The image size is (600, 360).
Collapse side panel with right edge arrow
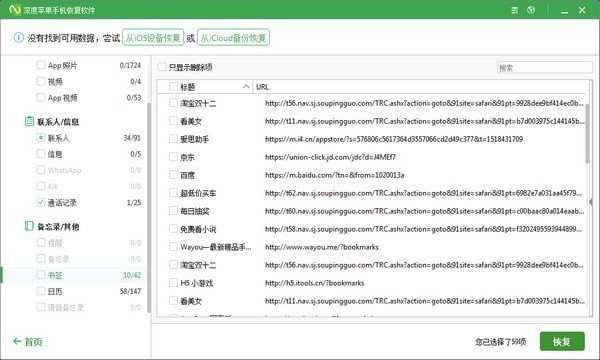coord(591,202)
